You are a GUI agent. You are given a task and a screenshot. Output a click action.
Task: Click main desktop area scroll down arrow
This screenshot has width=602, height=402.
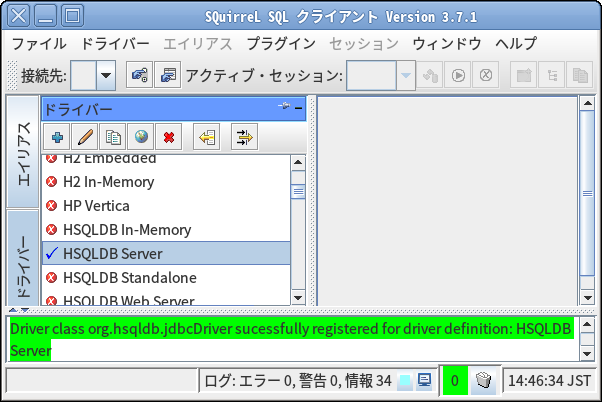coord(587,298)
